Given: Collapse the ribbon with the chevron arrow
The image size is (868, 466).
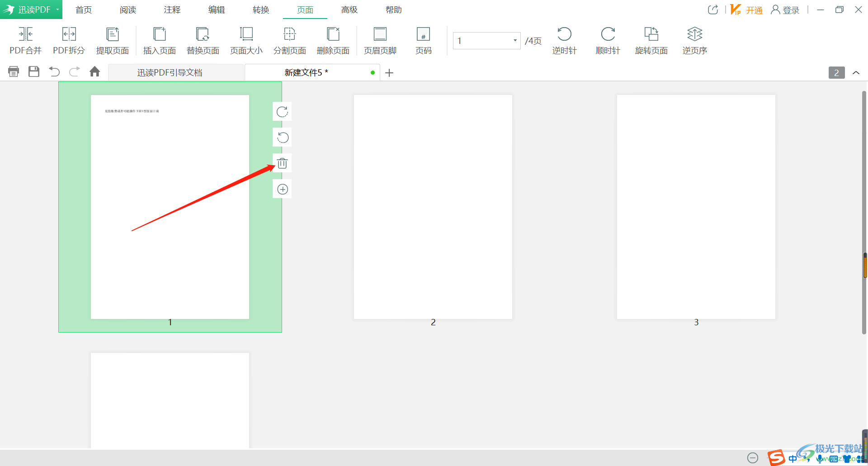Looking at the screenshot, I should click(856, 73).
